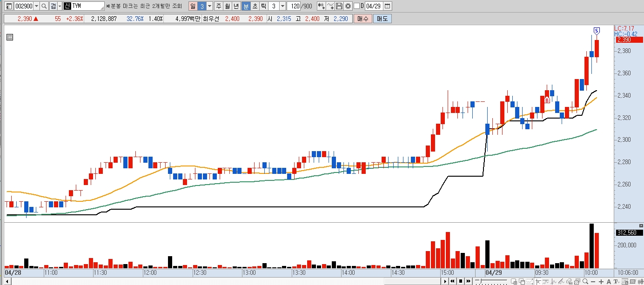
Task: Click the 검 search type button
Action: [53, 6]
